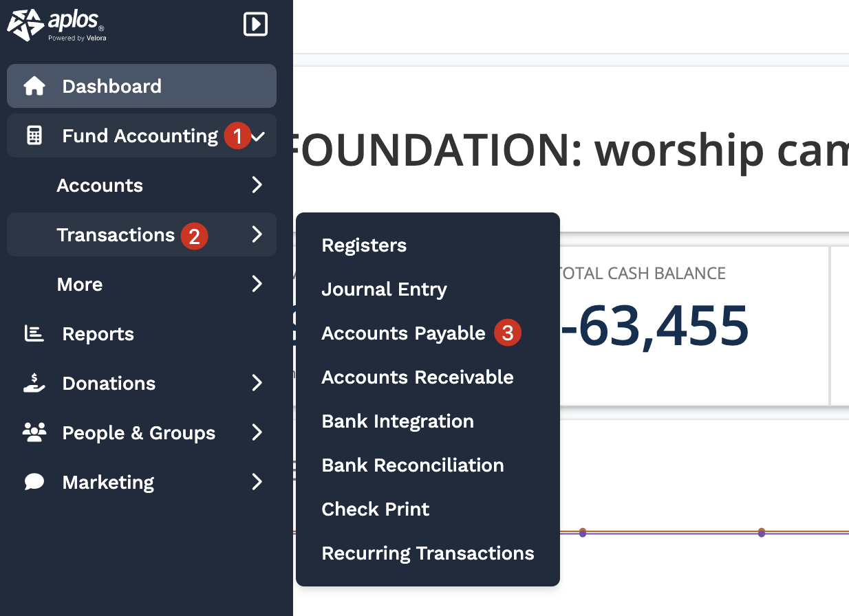
Task: Collapse the sidebar with the arrow icon
Action: click(x=255, y=25)
